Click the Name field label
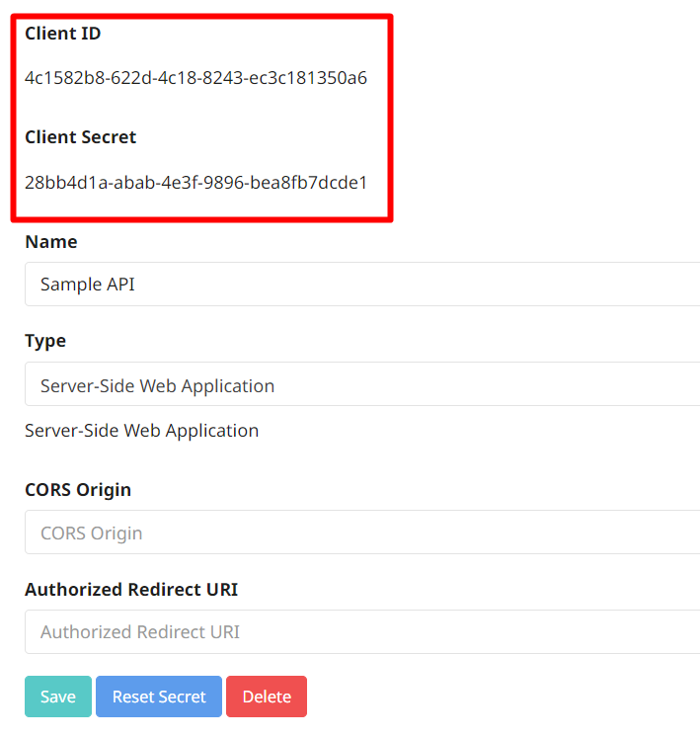 50,241
